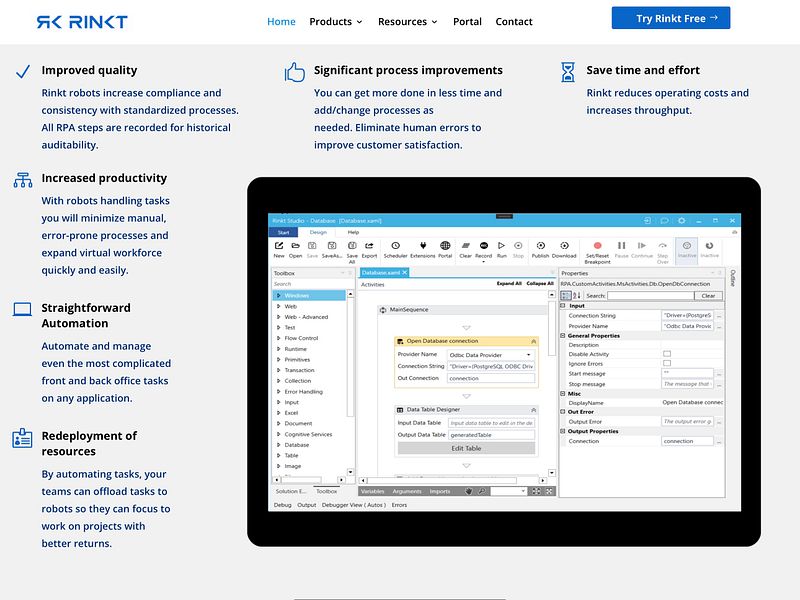This screenshot has width=800, height=600.
Task: Click the Out Connection field in activity
Action: 491,378
